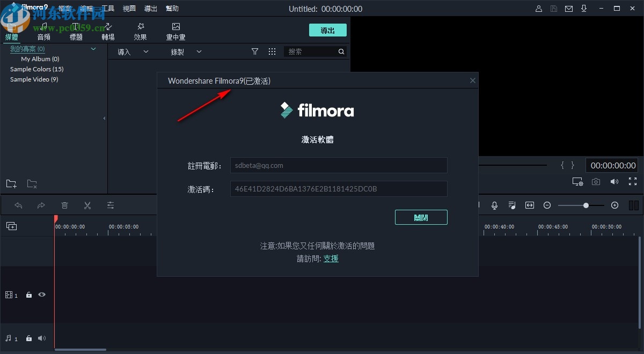Switch media grid view icon
Viewport: 644px width, 354px height.
tap(272, 51)
